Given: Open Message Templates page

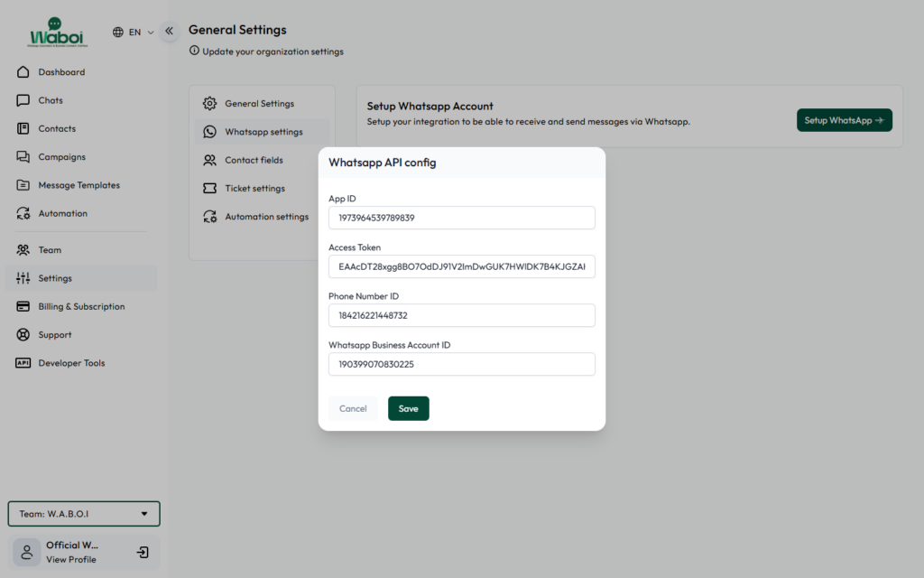Looking at the screenshot, I should (81, 185).
